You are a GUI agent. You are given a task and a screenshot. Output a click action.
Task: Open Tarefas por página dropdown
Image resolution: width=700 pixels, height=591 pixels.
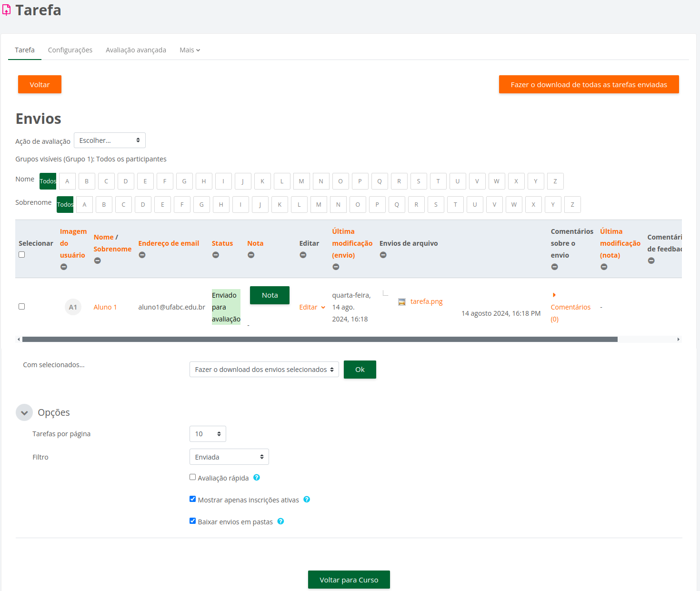[208, 434]
